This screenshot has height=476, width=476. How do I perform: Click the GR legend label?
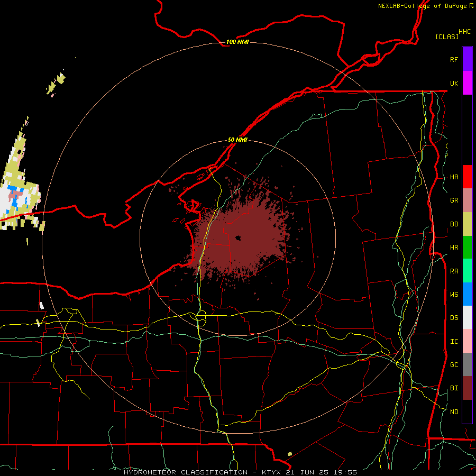point(454,200)
